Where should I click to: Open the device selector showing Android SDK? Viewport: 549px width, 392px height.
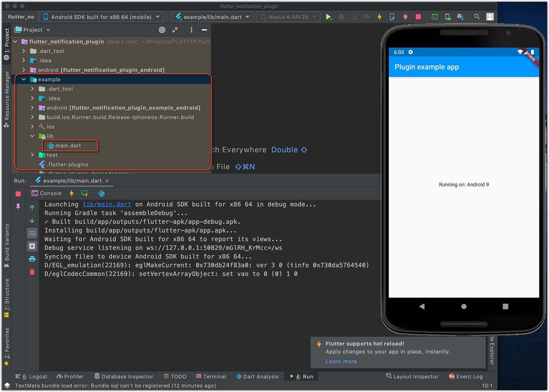(101, 17)
